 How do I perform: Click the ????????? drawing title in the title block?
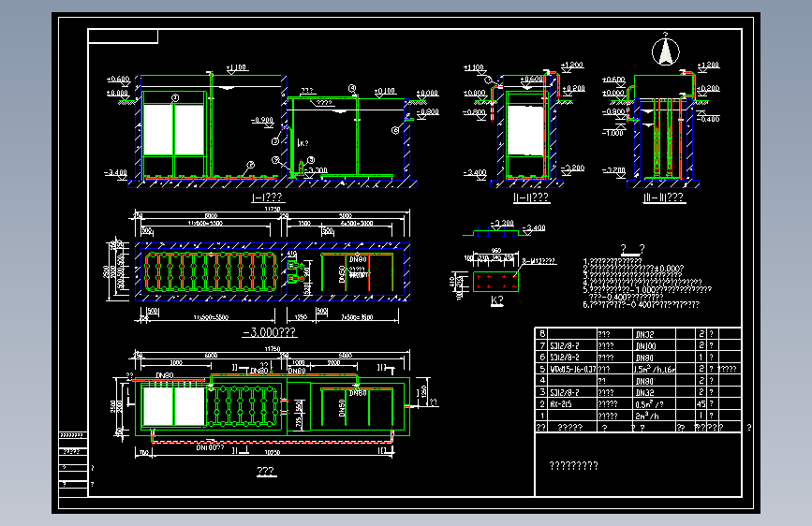click(x=574, y=466)
